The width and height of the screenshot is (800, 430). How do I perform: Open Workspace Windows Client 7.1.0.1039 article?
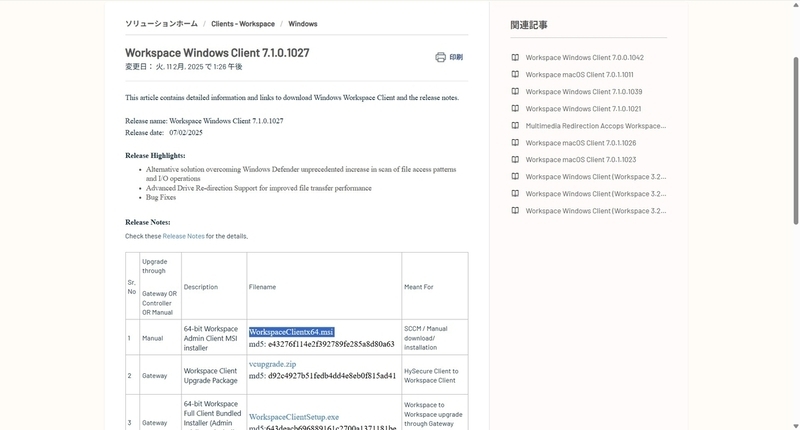584,92
